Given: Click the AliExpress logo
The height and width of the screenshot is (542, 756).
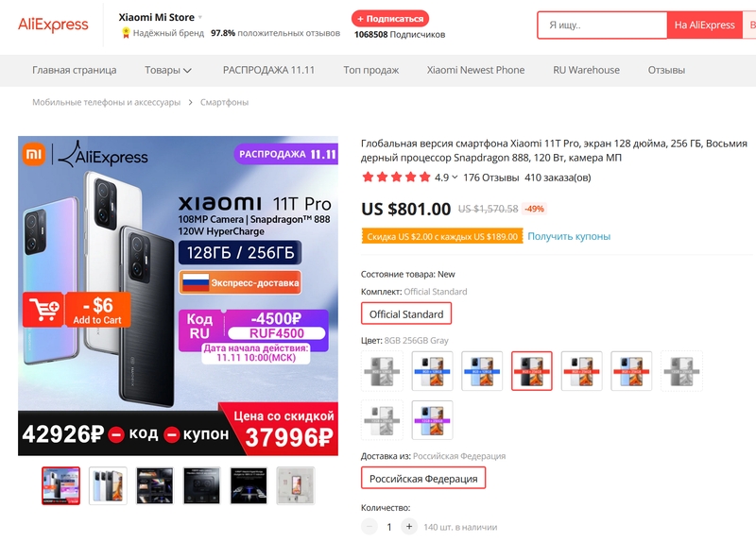Looking at the screenshot, I should coord(53,25).
